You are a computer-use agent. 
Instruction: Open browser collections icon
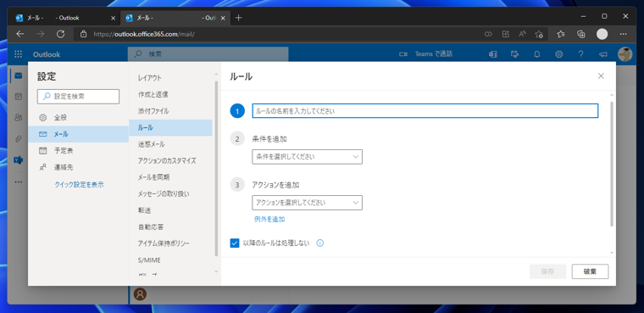click(x=580, y=34)
